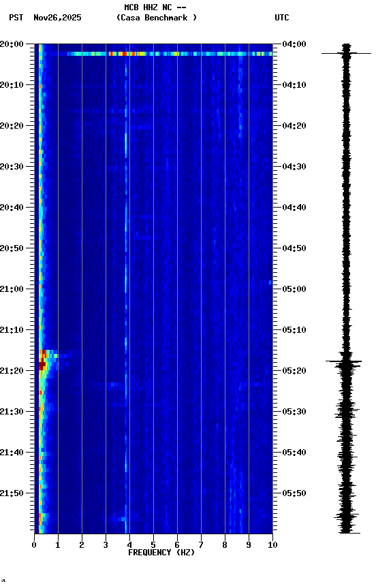Click the '04:10' UTC time label
The height and width of the screenshot is (588, 376).
tap(294, 85)
